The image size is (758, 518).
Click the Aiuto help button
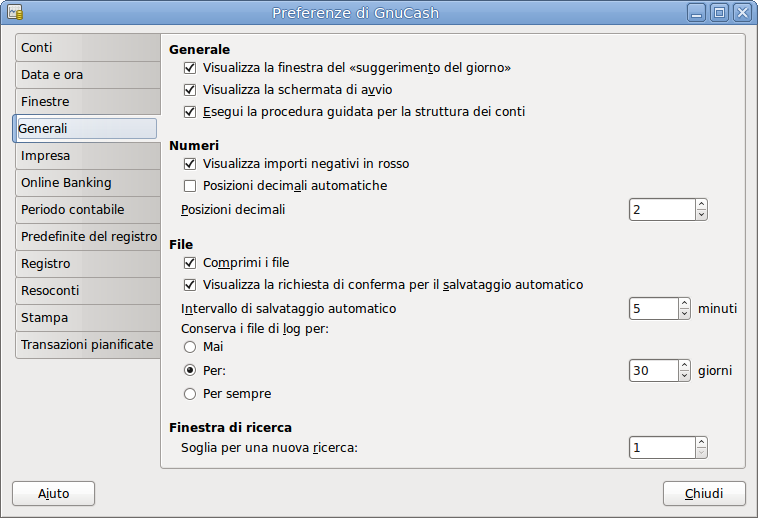53,494
